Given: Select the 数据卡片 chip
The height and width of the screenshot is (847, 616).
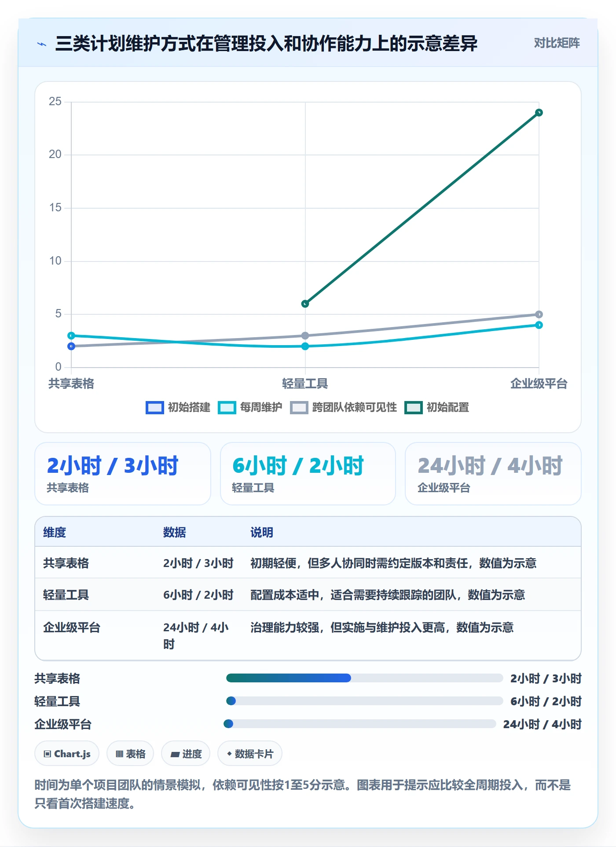Looking at the screenshot, I should (250, 754).
